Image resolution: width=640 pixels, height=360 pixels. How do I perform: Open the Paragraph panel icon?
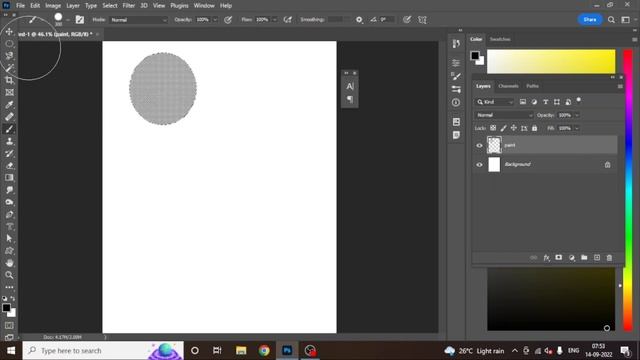click(x=350, y=99)
